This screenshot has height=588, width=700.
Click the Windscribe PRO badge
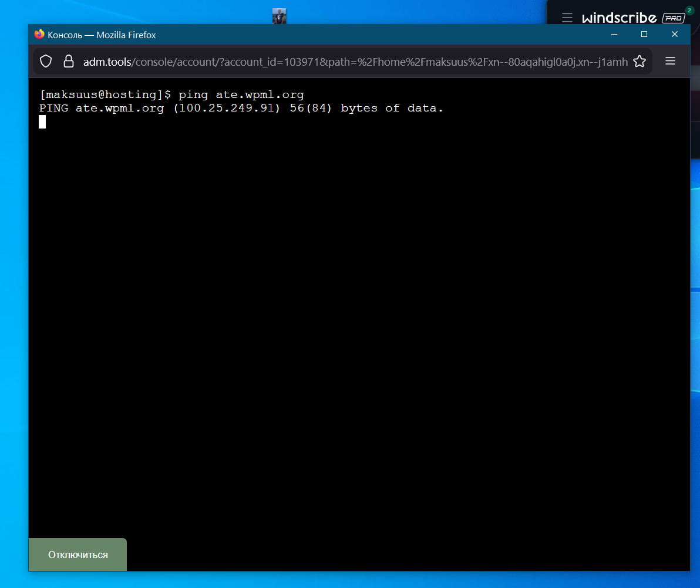pos(673,18)
